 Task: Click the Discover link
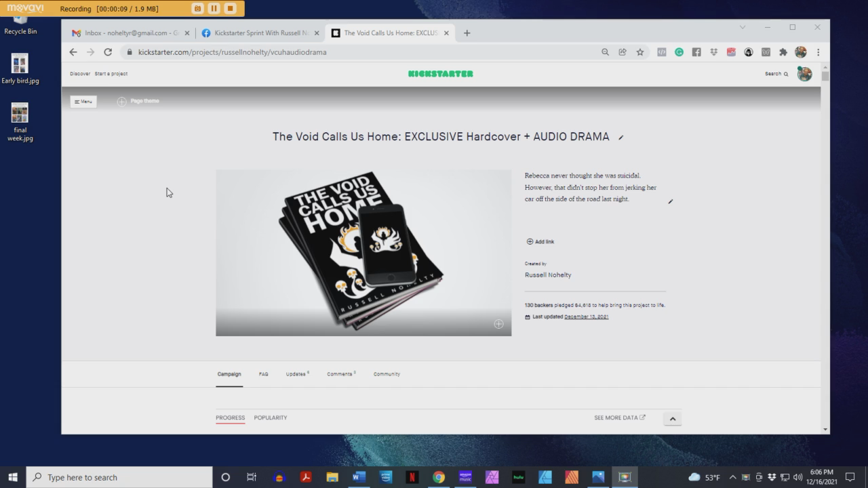(x=80, y=74)
